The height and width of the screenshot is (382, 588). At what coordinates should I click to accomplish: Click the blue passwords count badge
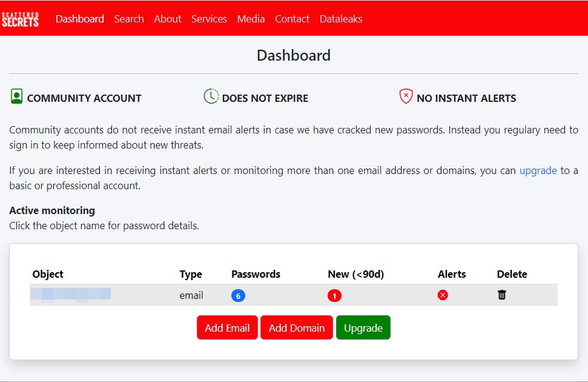point(238,296)
